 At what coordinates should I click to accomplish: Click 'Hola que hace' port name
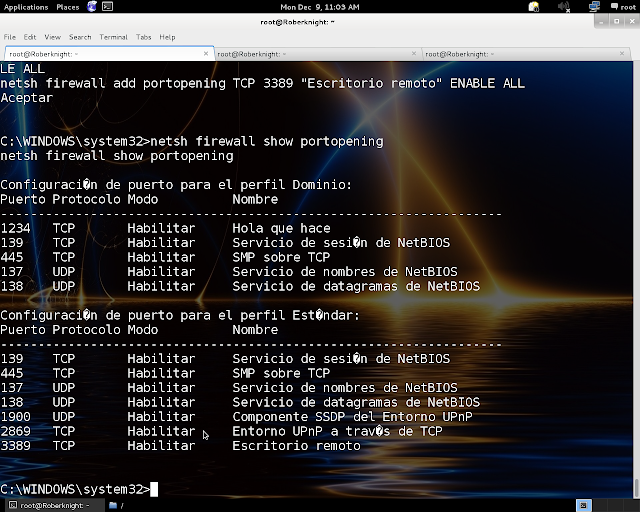pos(281,228)
